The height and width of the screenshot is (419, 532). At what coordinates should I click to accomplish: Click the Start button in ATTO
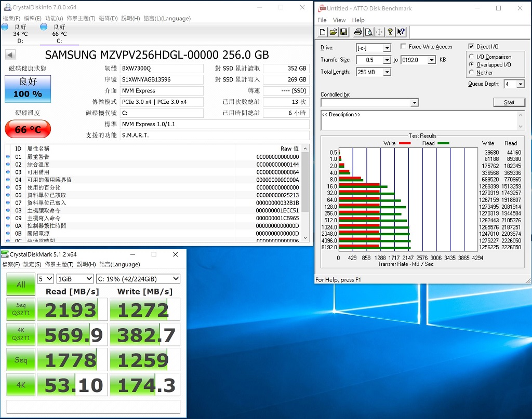tap(509, 102)
